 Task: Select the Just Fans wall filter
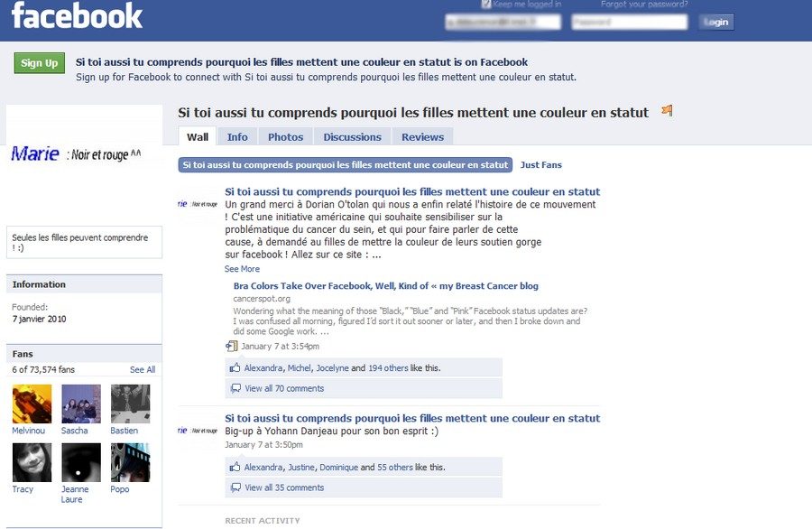coord(540,165)
